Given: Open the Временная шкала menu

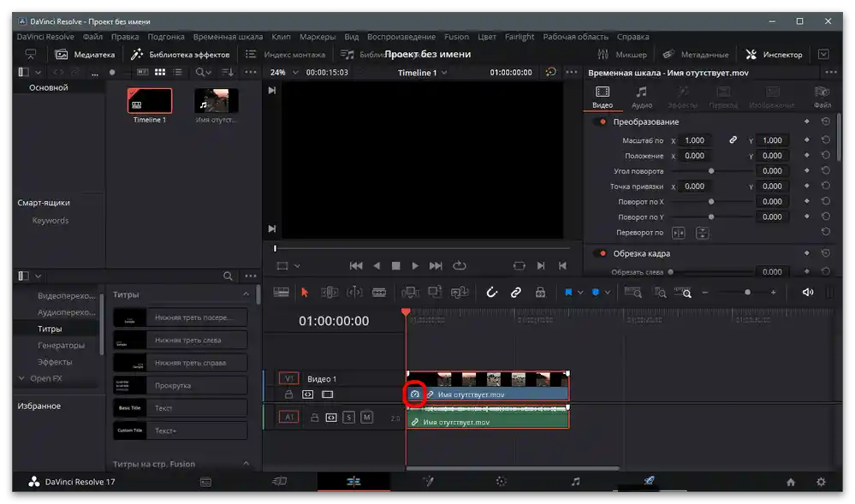Looking at the screenshot, I should (228, 37).
